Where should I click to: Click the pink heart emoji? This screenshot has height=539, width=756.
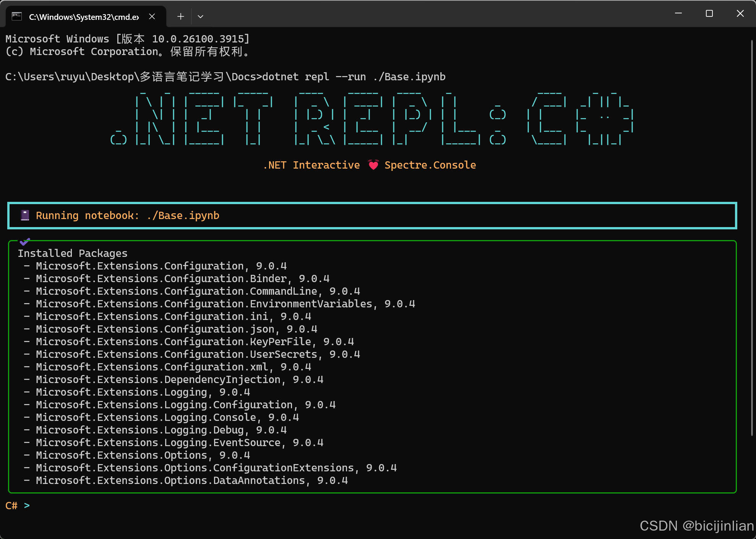[373, 165]
